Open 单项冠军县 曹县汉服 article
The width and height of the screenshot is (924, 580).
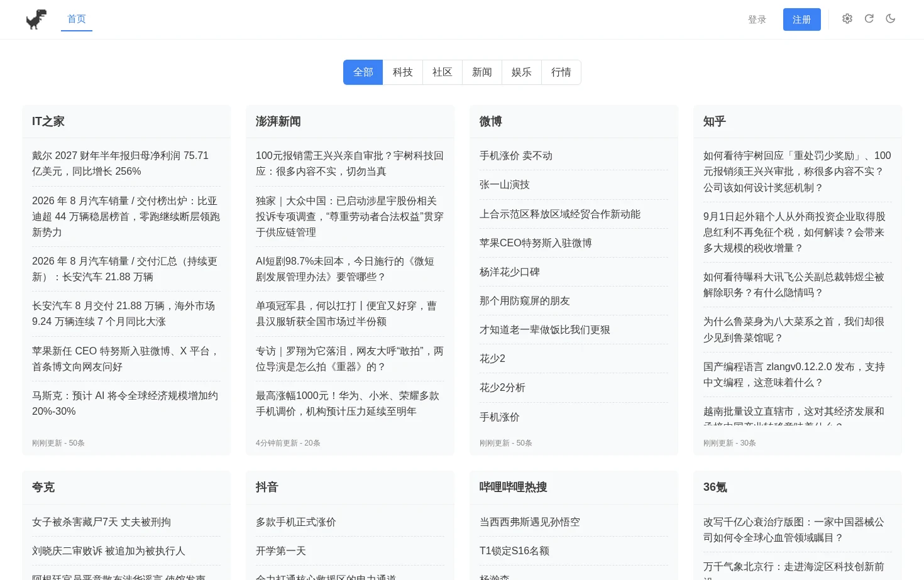(x=350, y=314)
